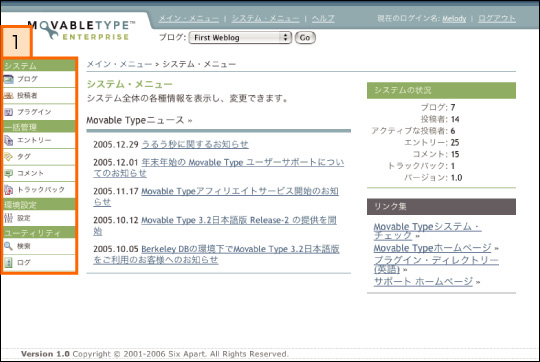Screen dimensions: 540x362
Task: Click the ログ icon in sidebar
Action: pyautogui.click(x=9, y=262)
